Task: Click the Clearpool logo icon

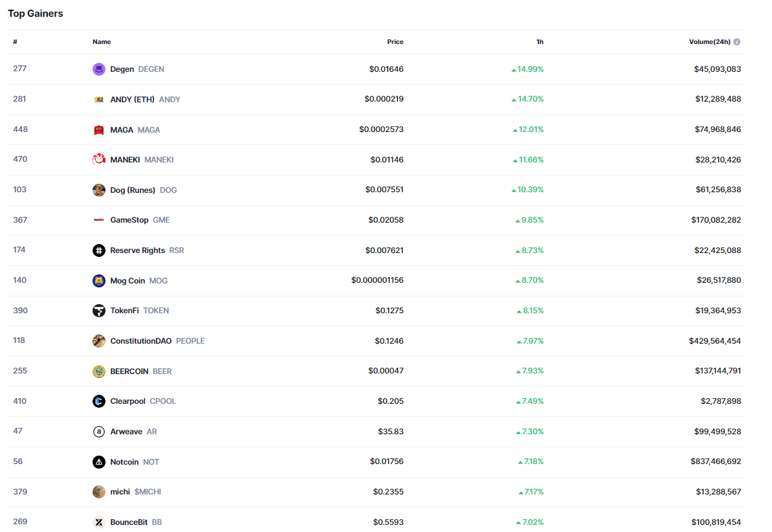Action: point(99,401)
